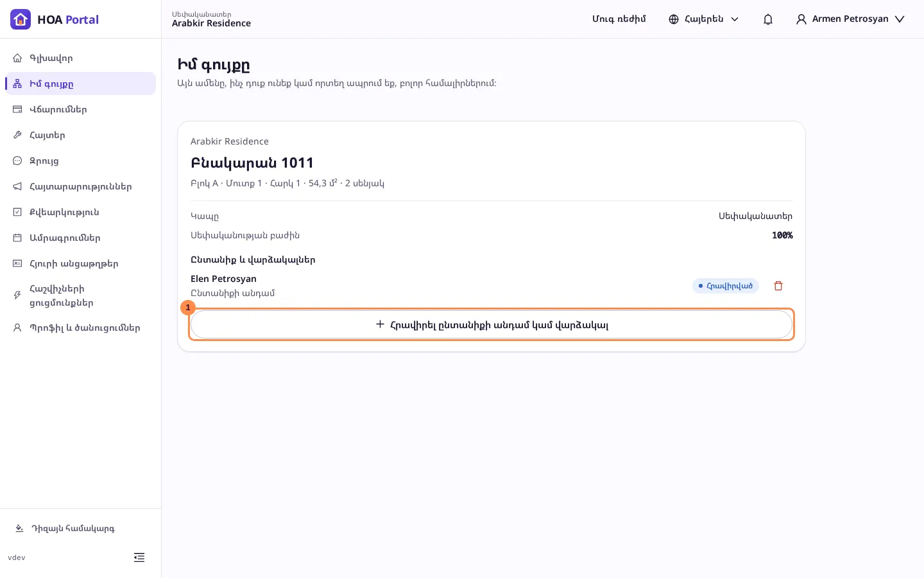The height and width of the screenshot is (578, 924).
Task: Click the HOA Portal house logo
Action: pos(21,19)
